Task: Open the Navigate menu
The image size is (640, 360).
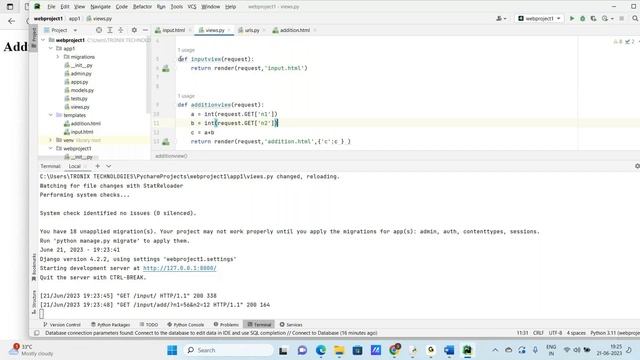Action: (100, 7)
